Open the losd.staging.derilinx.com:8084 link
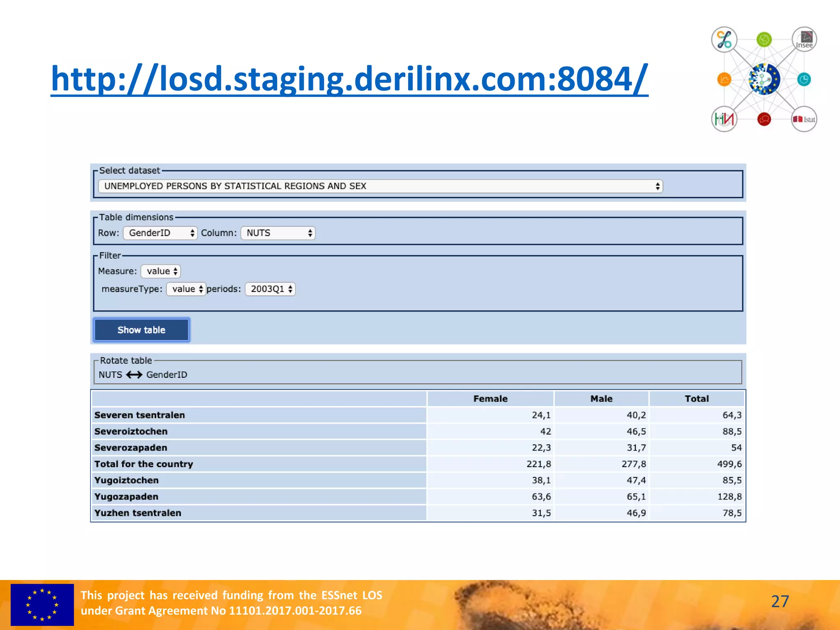840x630 pixels. (349, 79)
